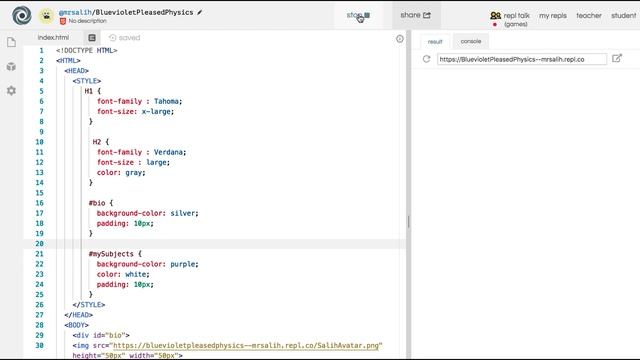Click the editor and preview pane splitter handle
640x360 pixels.
coord(409,222)
